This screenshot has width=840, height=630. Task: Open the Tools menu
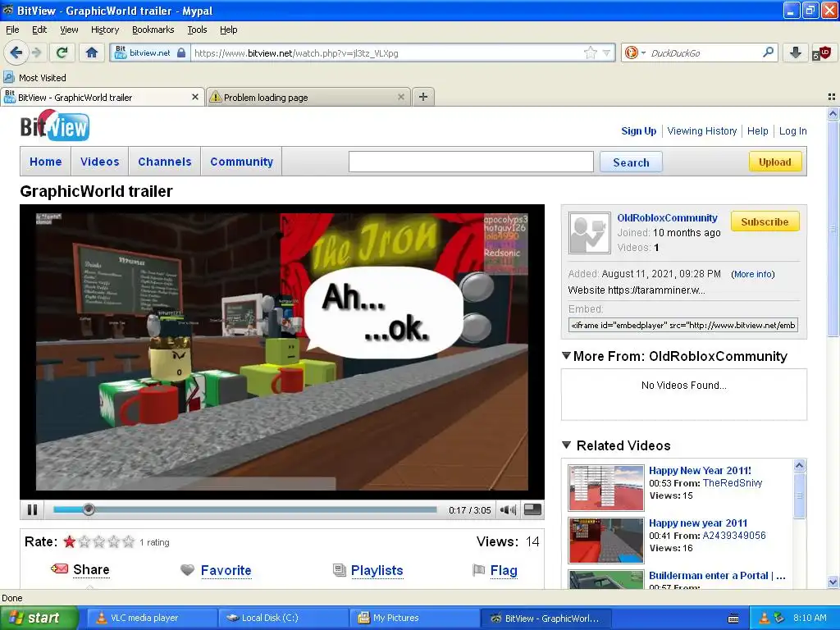(197, 30)
